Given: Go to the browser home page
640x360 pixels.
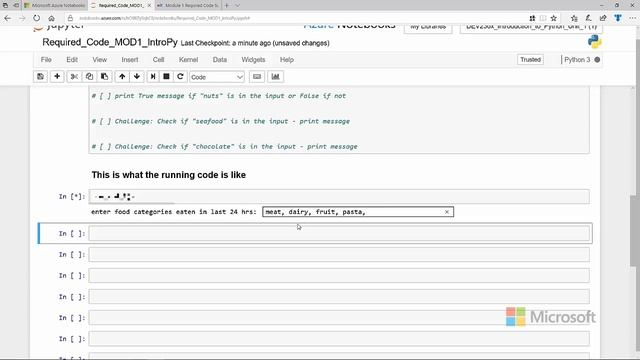Looking at the screenshot, I should click(x=51, y=18).
